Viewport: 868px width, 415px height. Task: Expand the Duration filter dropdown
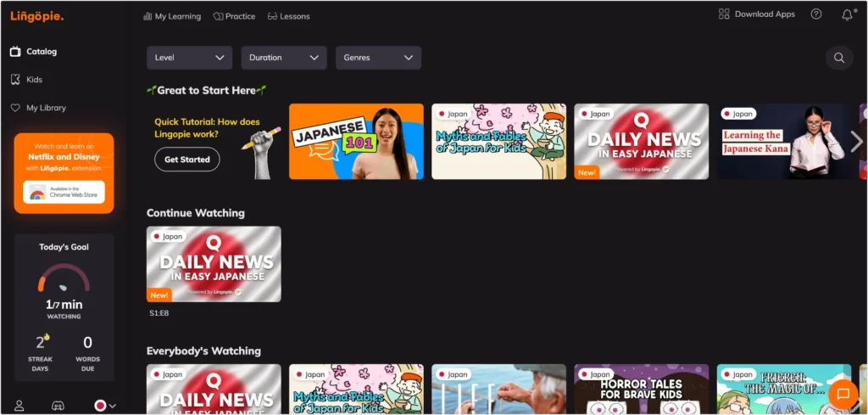coord(284,58)
